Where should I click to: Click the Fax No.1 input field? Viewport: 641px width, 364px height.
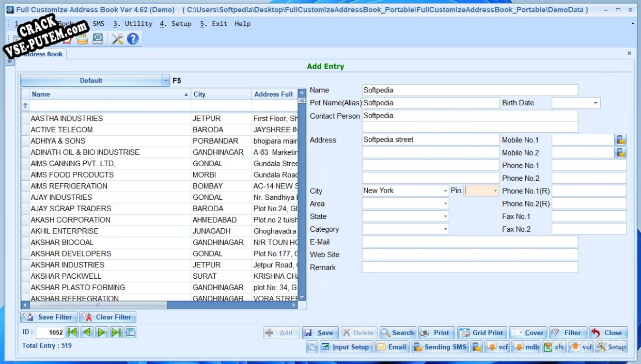coord(589,216)
